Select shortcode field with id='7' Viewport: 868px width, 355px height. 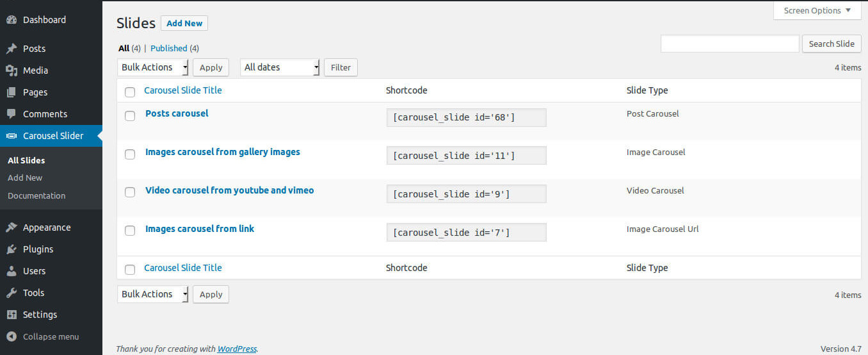point(467,233)
